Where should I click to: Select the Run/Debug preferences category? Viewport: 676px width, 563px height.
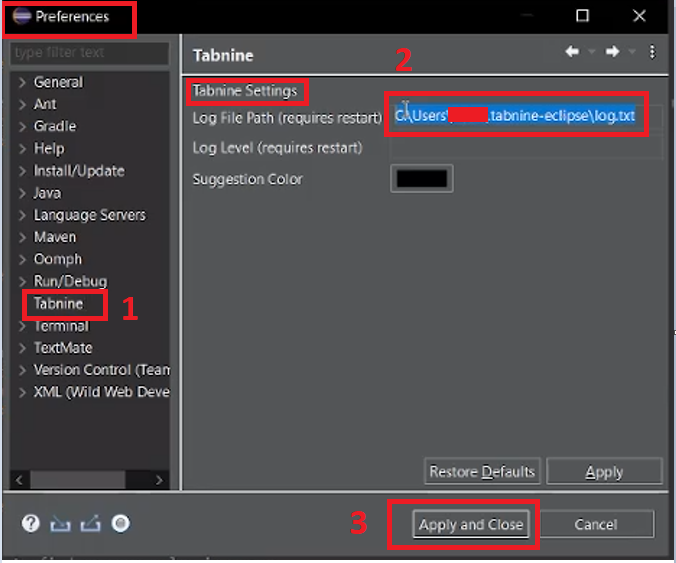tap(70, 282)
